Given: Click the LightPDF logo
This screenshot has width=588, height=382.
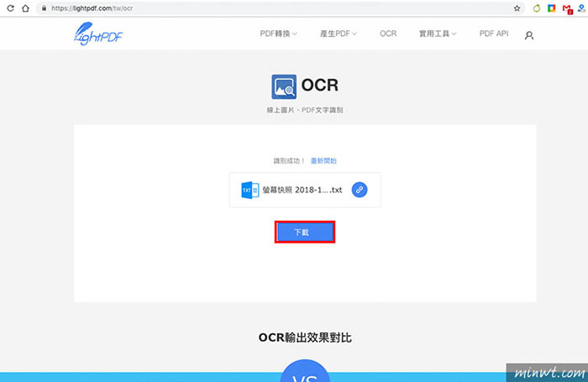Looking at the screenshot, I should pyautogui.click(x=98, y=34).
